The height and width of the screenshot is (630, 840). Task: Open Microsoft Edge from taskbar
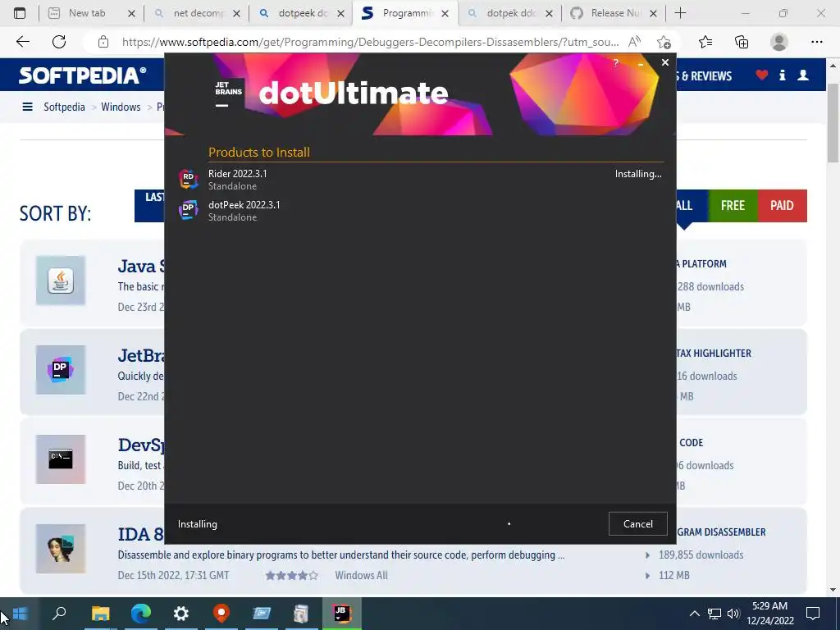pos(141,614)
